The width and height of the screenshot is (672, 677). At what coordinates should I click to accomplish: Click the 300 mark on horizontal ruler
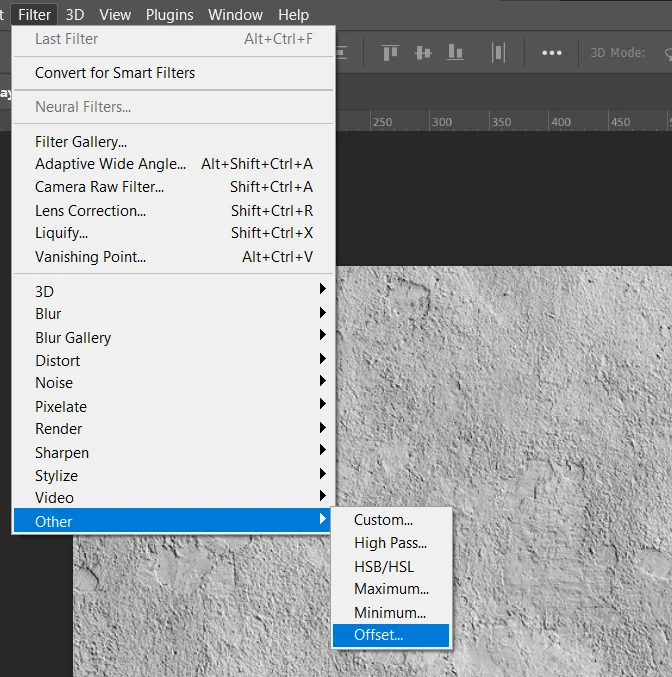click(442, 122)
